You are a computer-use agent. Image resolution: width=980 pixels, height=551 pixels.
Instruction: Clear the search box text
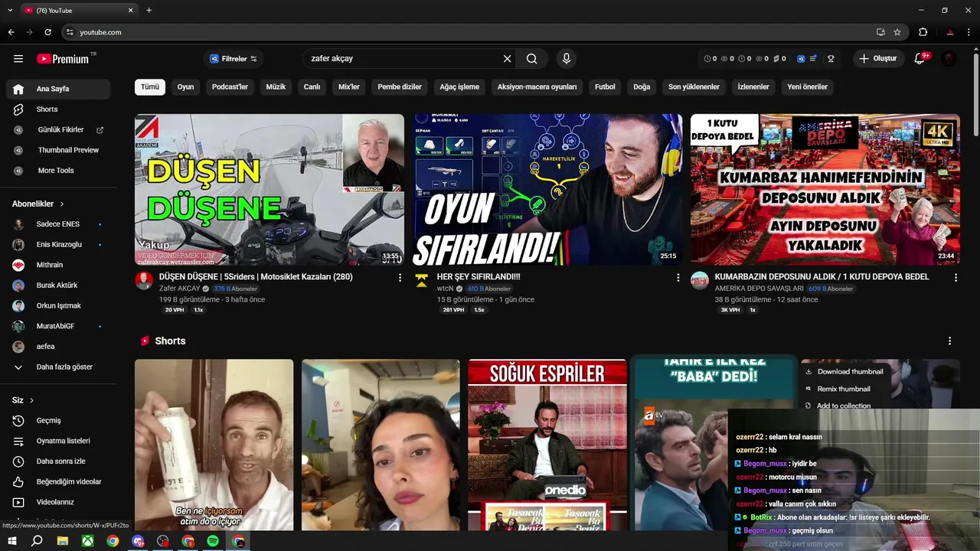(x=507, y=59)
